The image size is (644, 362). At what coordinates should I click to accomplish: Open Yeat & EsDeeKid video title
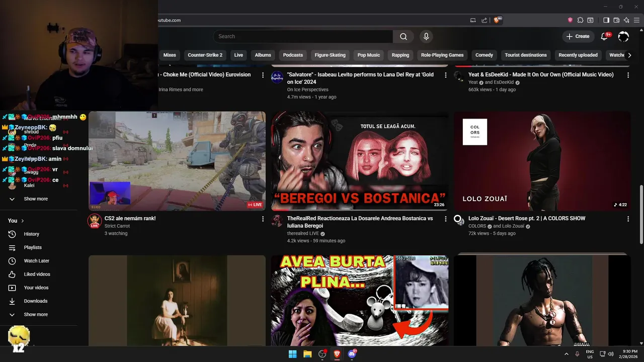click(x=541, y=74)
